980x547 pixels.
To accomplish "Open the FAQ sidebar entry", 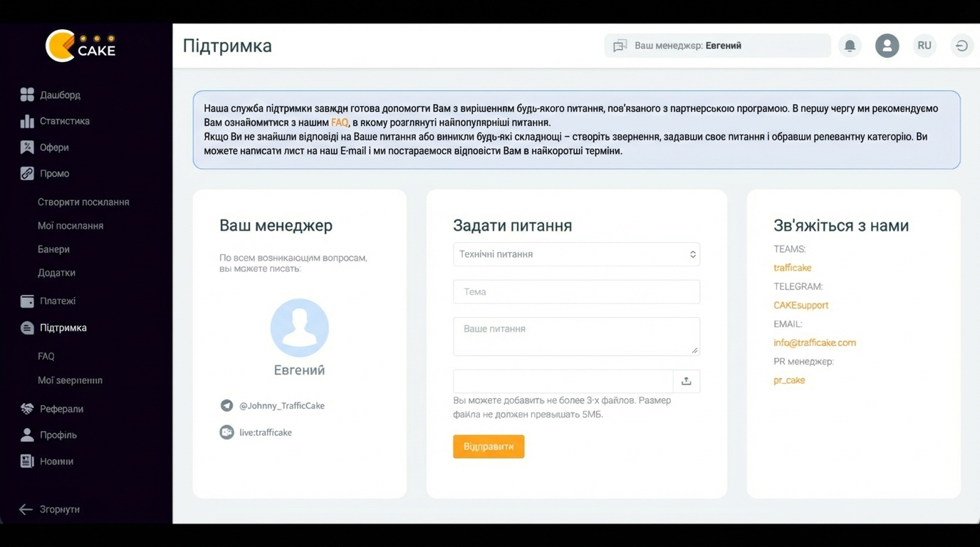I will 46,355.
